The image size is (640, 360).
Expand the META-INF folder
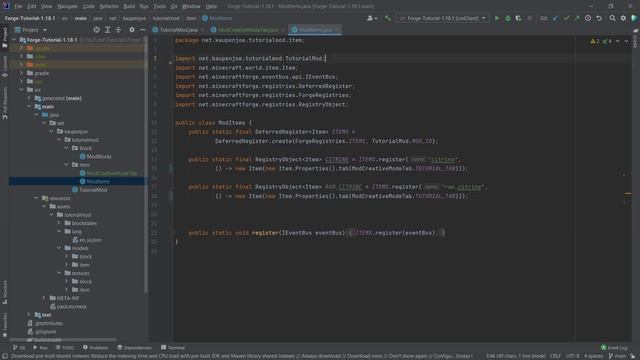(x=44, y=298)
